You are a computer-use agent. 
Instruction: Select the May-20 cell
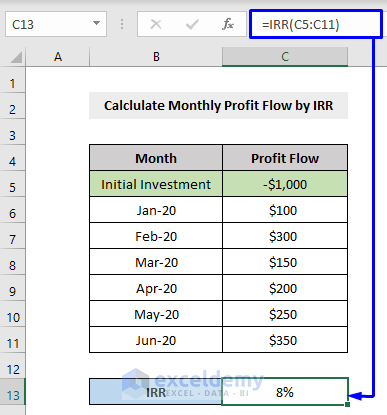click(156, 314)
